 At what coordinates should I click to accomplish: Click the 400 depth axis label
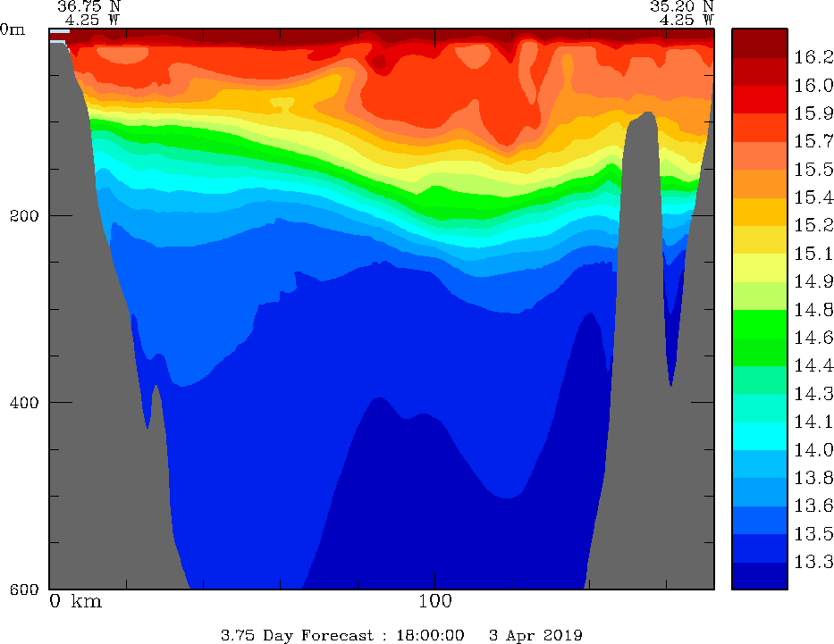point(24,402)
